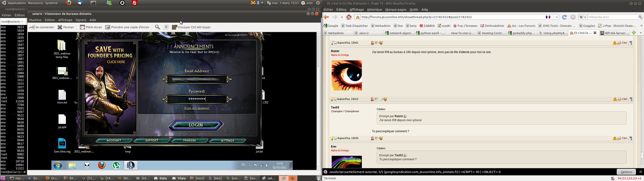Open uTorrent from the remote Windows taskbar

click(x=116, y=165)
